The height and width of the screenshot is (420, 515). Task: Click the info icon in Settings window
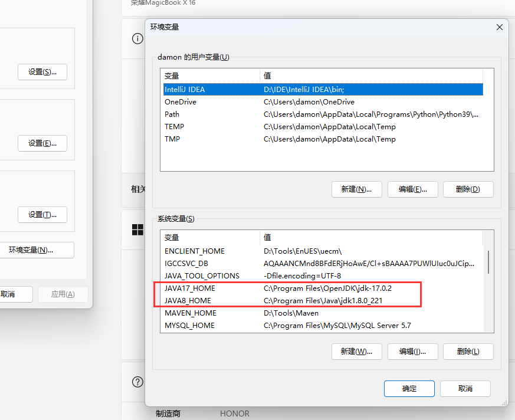(x=137, y=39)
